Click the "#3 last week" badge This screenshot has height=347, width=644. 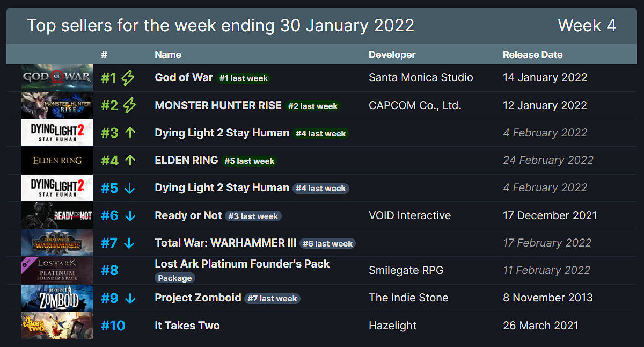click(x=253, y=216)
